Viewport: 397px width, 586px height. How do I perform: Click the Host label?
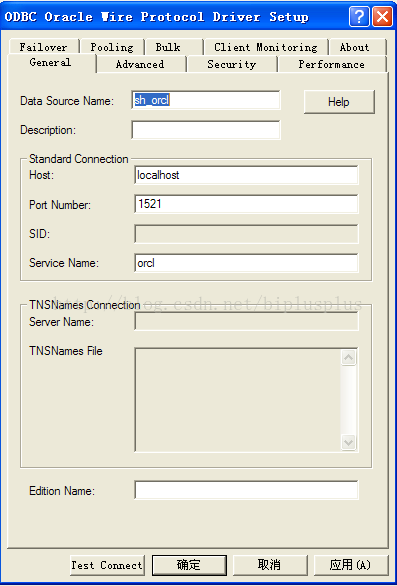click(x=41, y=175)
